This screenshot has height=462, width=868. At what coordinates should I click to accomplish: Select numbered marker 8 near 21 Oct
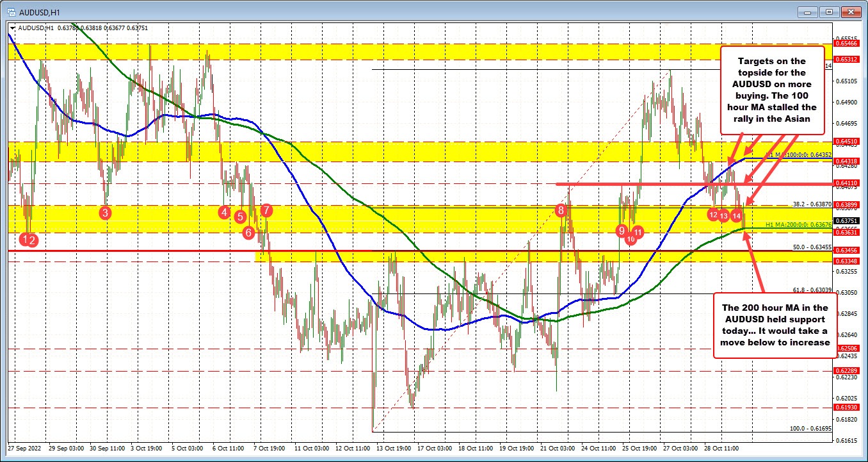pos(560,209)
